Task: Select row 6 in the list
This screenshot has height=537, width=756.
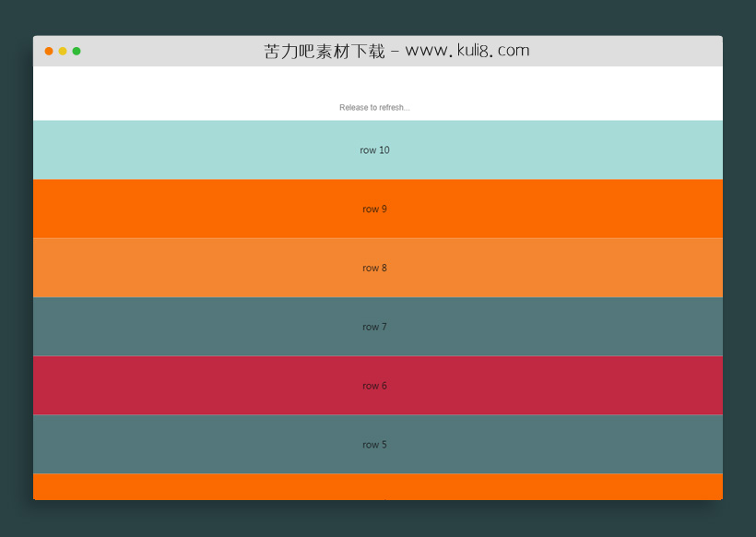Action: (374, 386)
